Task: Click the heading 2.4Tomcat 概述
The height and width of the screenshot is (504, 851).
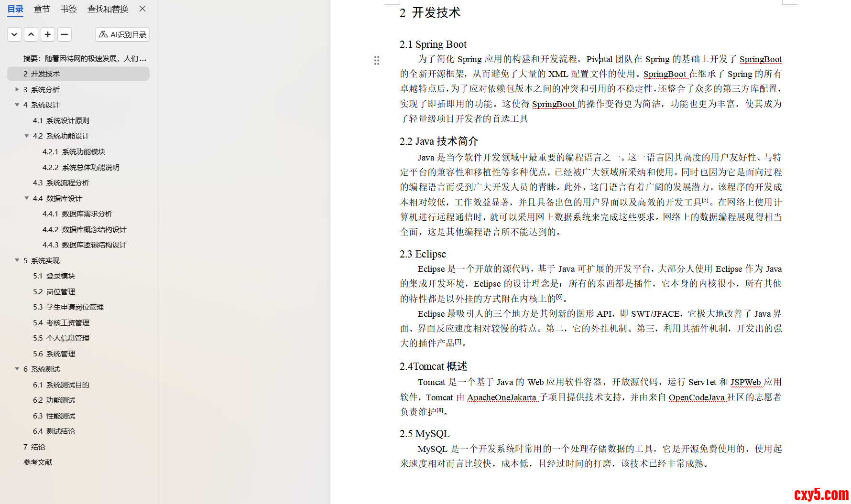Action: click(x=434, y=366)
